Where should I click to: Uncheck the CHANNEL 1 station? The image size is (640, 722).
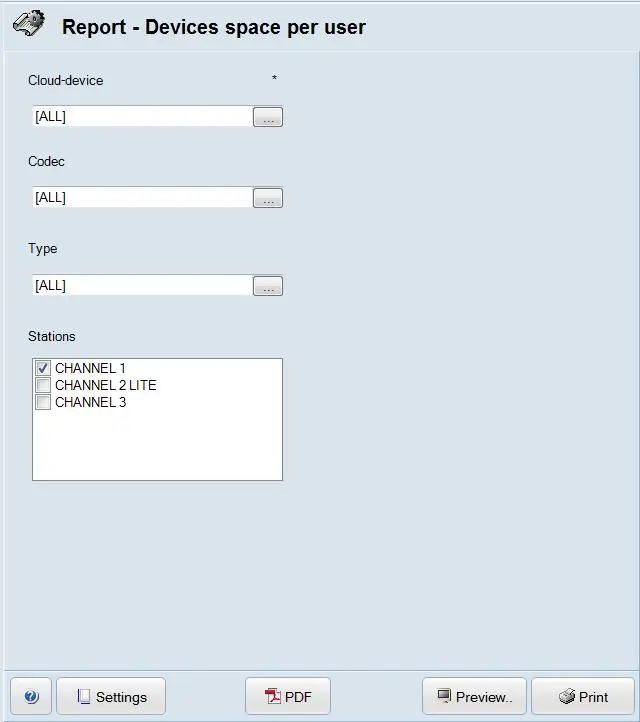(x=43, y=368)
